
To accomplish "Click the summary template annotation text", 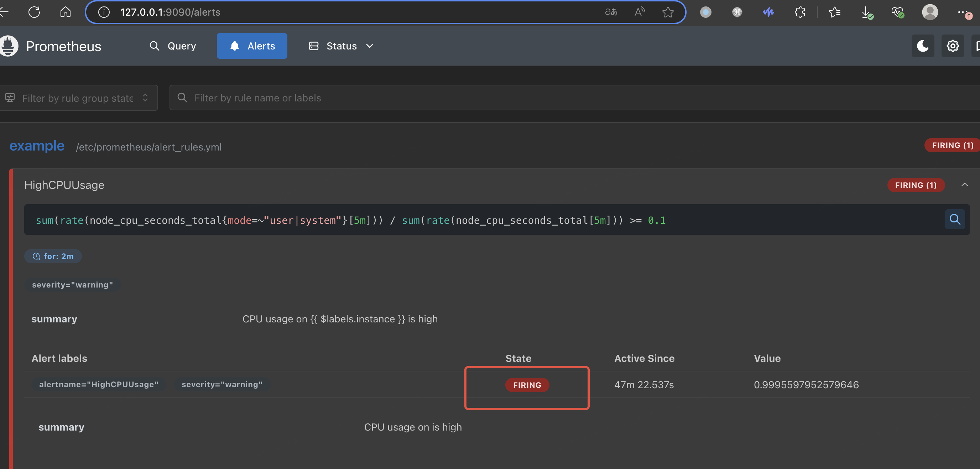I will (x=340, y=318).
